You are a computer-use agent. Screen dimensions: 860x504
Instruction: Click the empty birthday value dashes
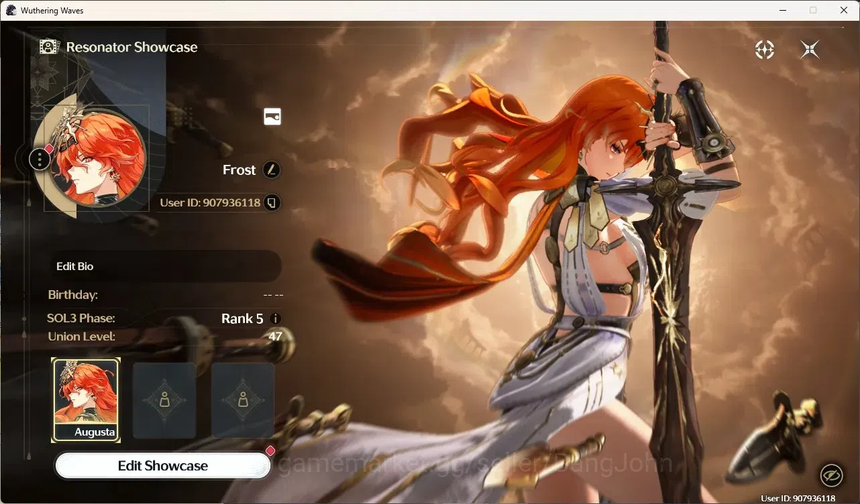pos(273,295)
